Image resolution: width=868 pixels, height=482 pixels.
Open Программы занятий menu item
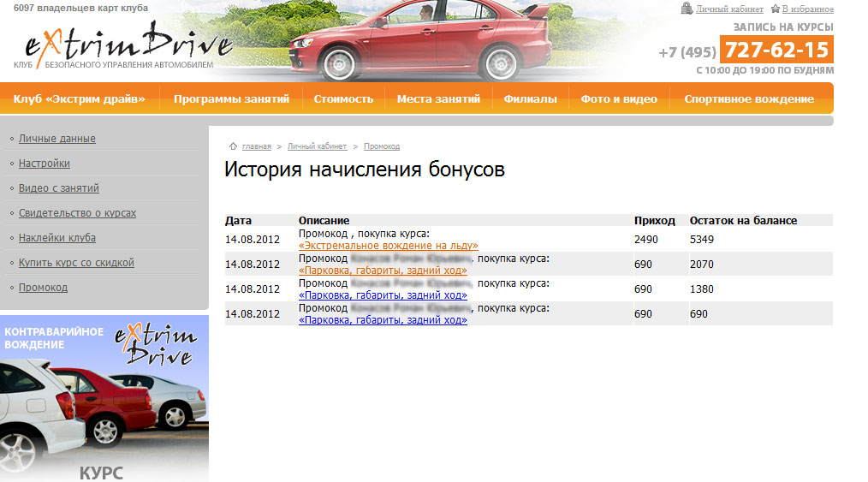[x=231, y=99]
